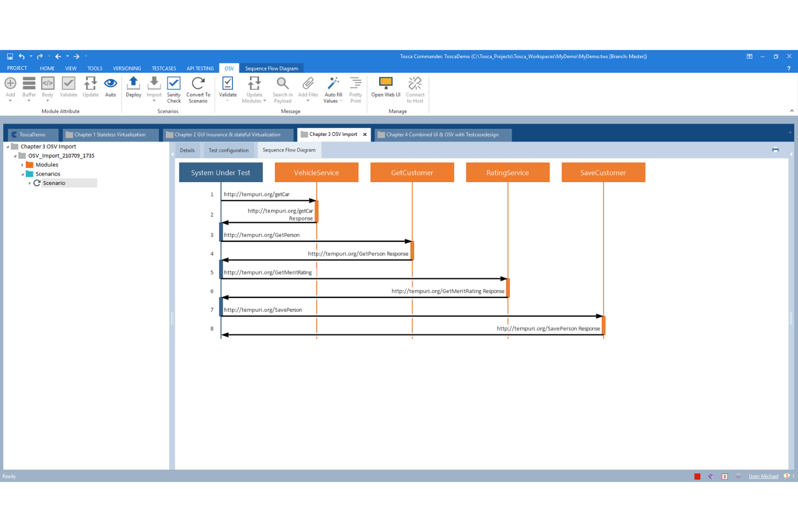Viewport: 798px width, 532px height.
Task: Click the red status indicator in the status bar
Action: 698,476
